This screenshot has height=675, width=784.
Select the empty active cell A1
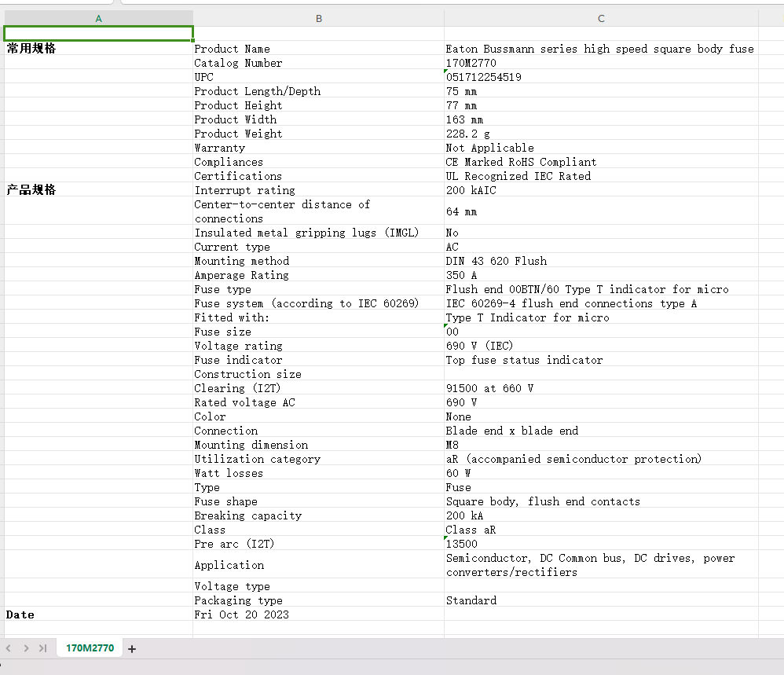click(x=98, y=34)
